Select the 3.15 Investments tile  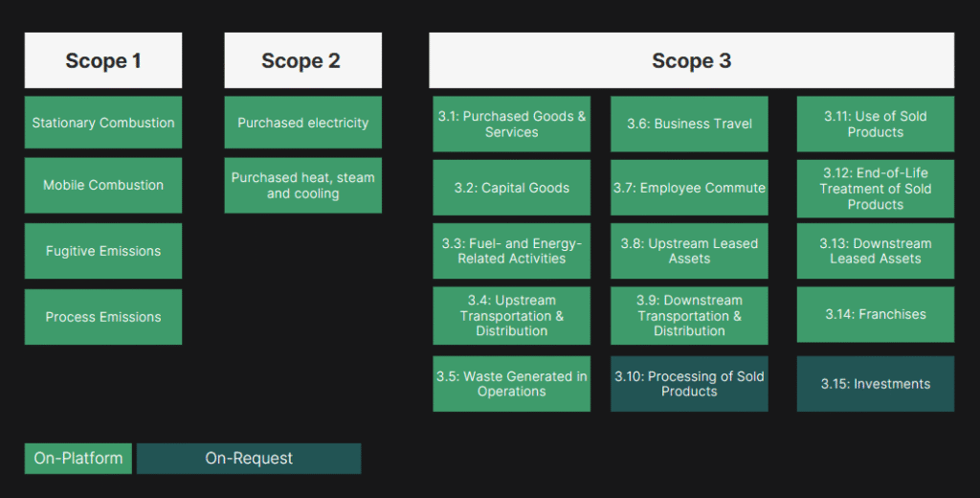(x=876, y=383)
